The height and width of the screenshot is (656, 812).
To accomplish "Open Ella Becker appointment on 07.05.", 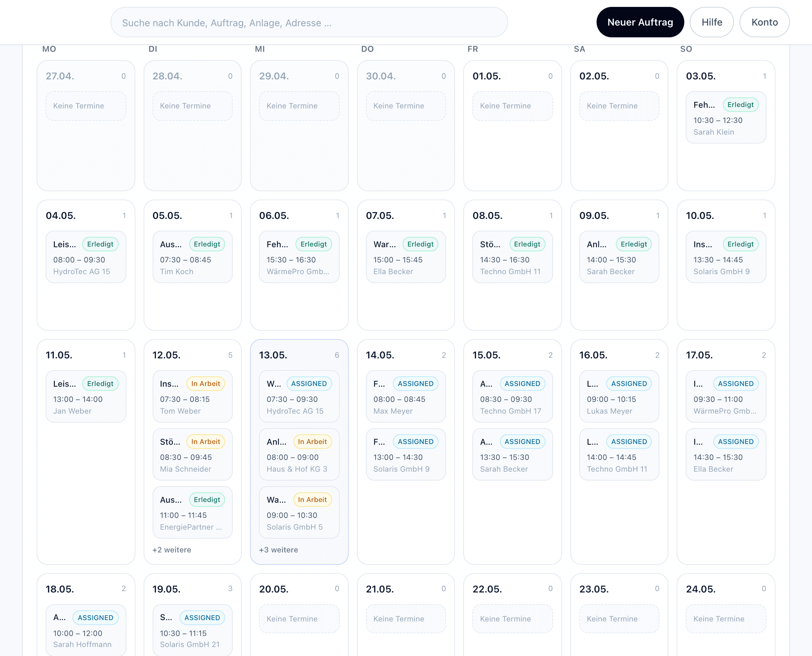I will pyautogui.click(x=406, y=257).
